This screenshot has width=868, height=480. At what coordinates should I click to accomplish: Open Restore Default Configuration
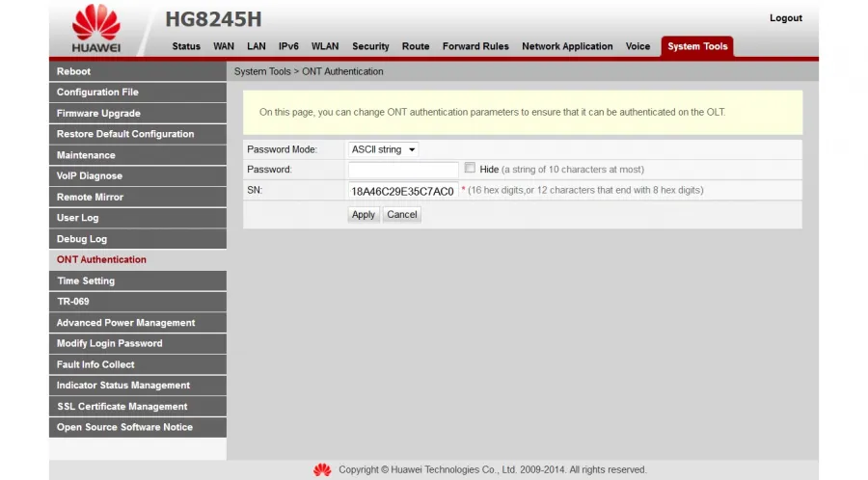point(138,134)
